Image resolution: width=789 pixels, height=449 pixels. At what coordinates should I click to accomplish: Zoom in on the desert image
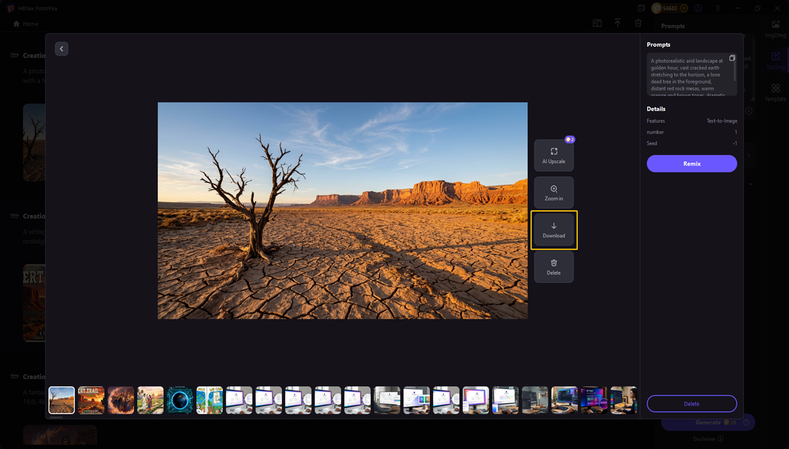(553, 193)
